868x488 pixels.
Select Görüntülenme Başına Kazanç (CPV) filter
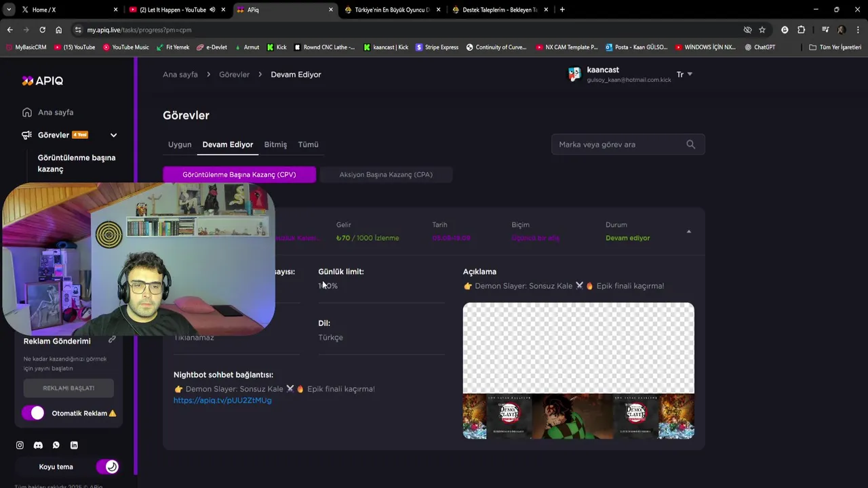[239, 174]
